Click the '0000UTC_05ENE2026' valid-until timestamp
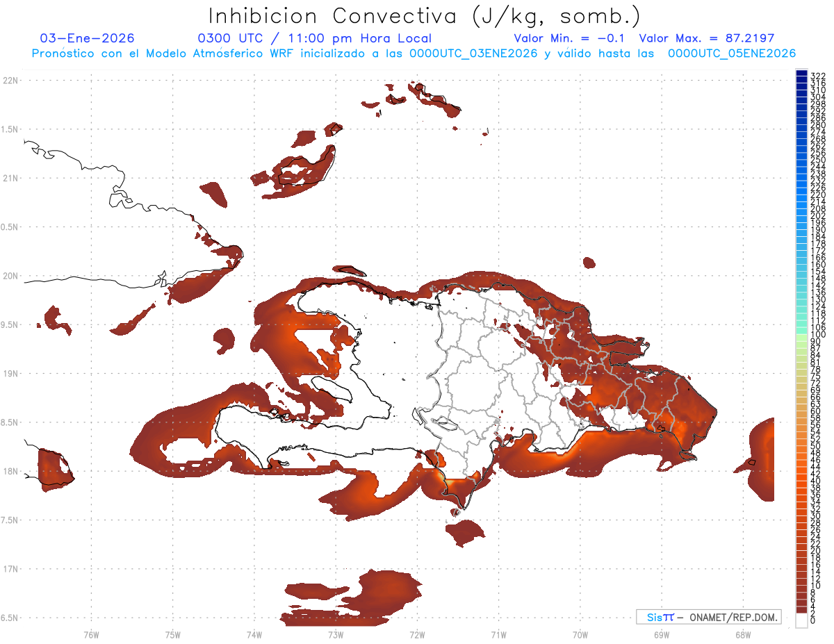Screen dimensions: 834x644 (732, 53)
